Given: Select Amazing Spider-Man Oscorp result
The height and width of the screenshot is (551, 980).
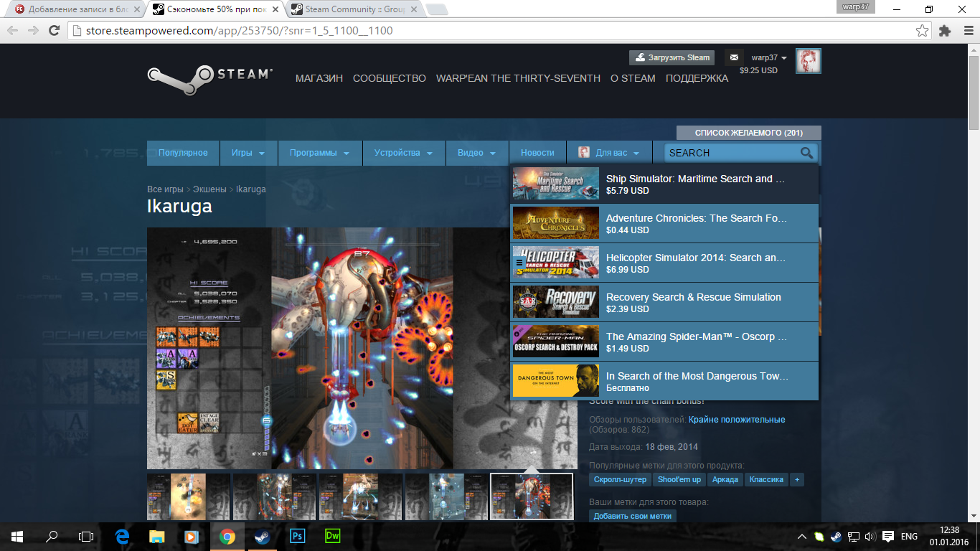Looking at the screenshot, I should coord(664,342).
